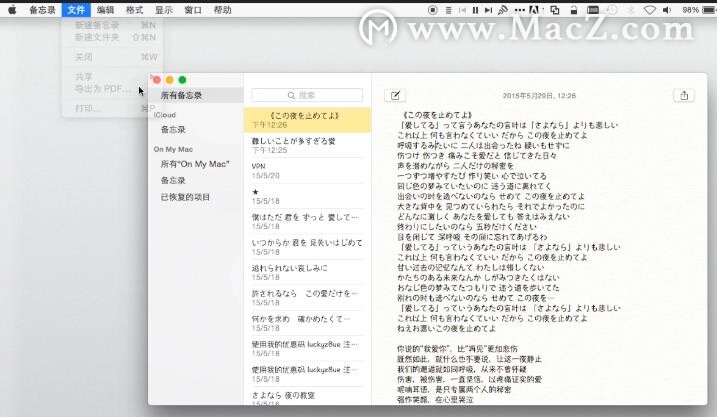The width and height of the screenshot is (717, 417).
Task: Open the note 難しいことが多すぎる愛
Action: pos(307,145)
